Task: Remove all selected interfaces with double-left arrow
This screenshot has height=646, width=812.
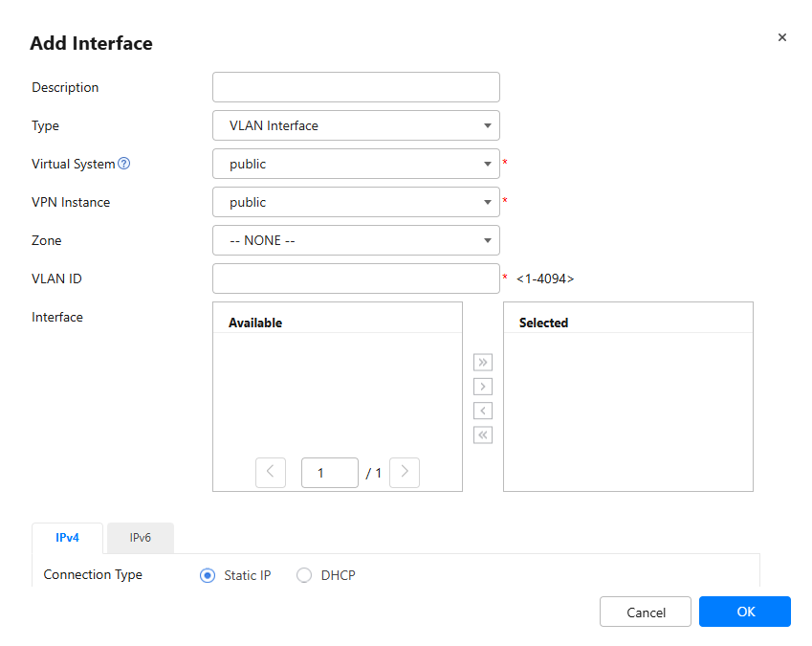Action: (483, 435)
